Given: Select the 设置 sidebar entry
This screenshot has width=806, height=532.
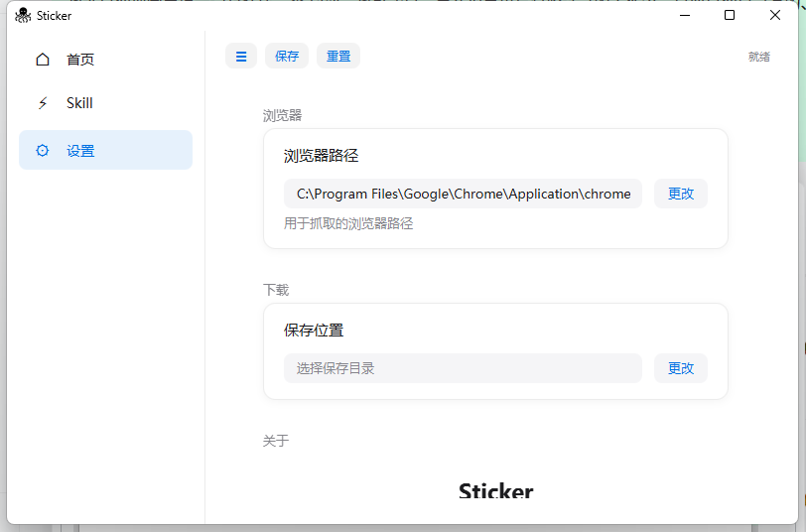Looking at the screenshot, I should click(x=80, y=151).
